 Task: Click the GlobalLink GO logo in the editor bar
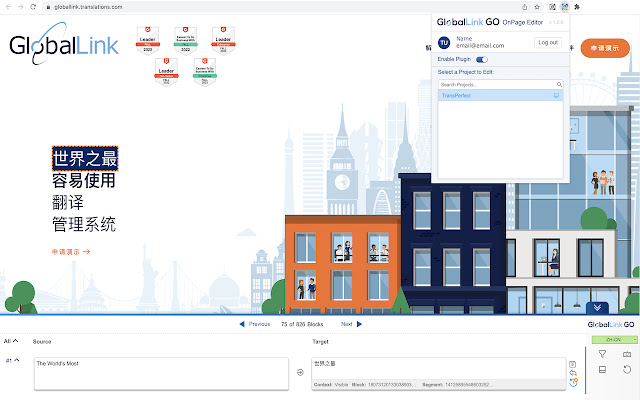coord(611,324)
